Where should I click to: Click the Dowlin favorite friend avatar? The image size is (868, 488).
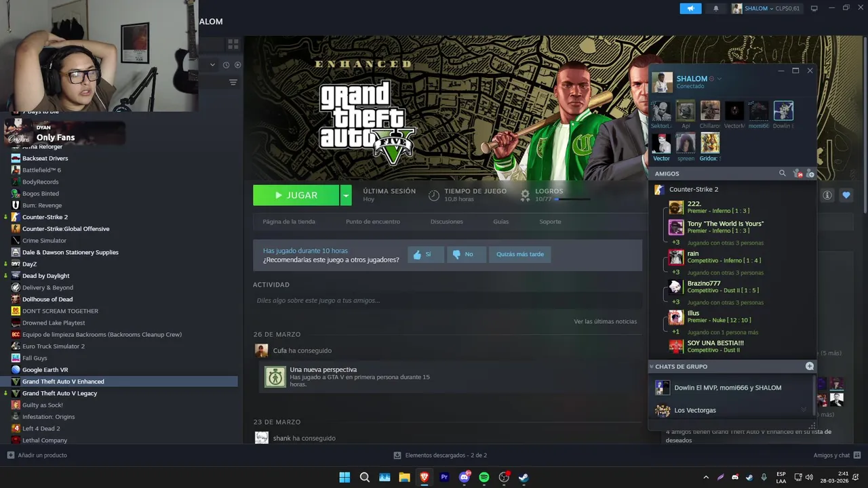point(783,110)
